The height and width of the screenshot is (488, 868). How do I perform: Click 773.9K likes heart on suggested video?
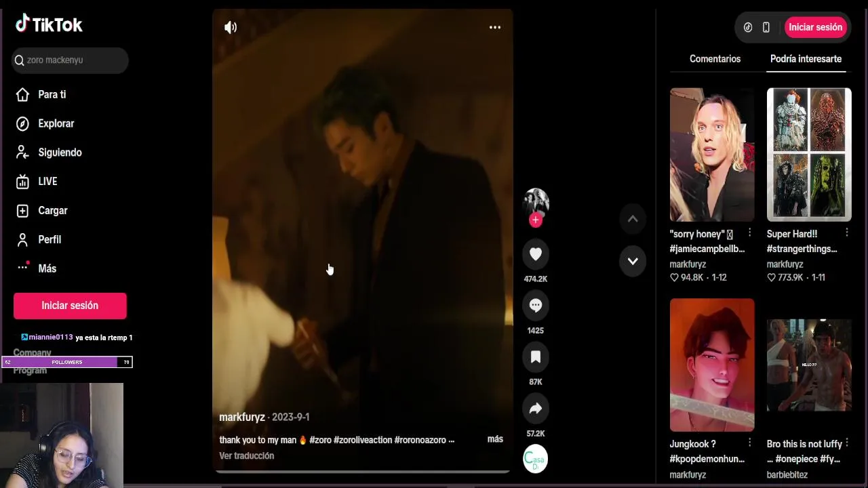coord(771,278)
